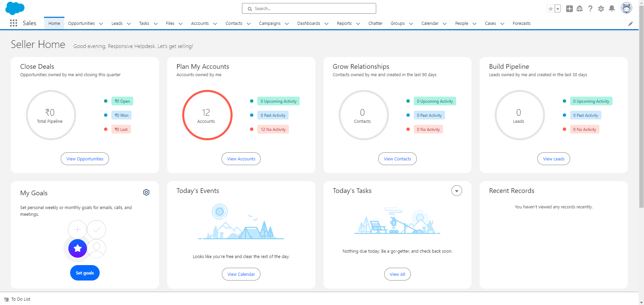Screen dimensions: 644x305
Task: Open the Chatter tab
Action: click(x=375, y=23)
